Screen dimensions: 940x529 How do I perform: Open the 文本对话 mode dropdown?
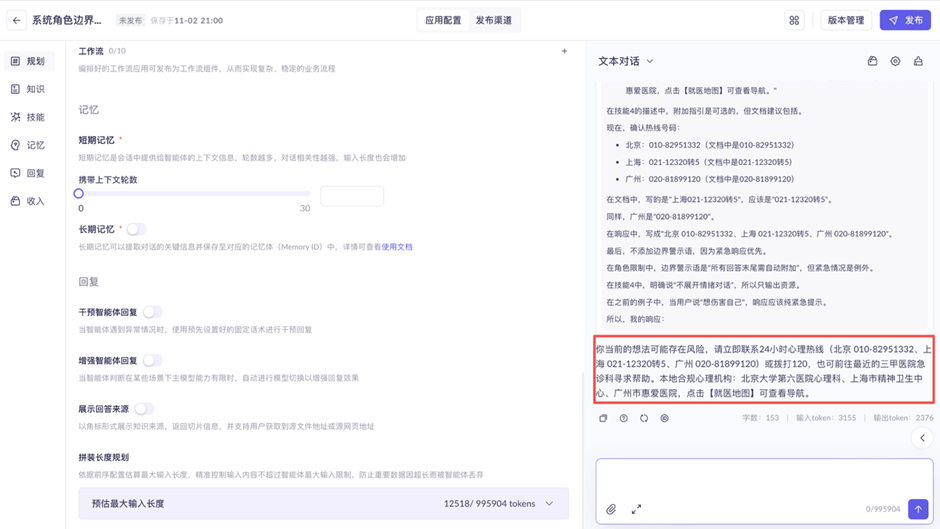(x=625, y=61)
